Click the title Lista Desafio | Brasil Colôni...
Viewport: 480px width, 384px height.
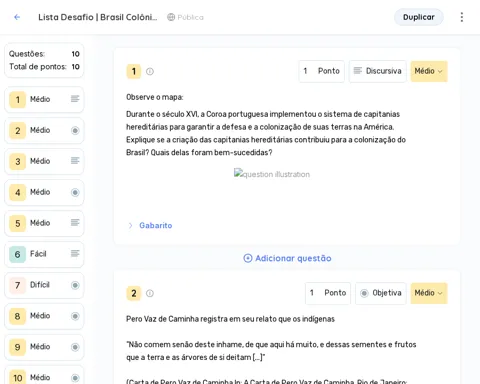click(x=97, y=17)
